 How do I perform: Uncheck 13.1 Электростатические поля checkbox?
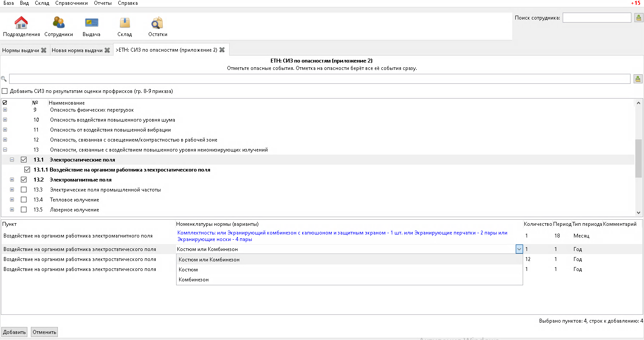pos(24,160)
